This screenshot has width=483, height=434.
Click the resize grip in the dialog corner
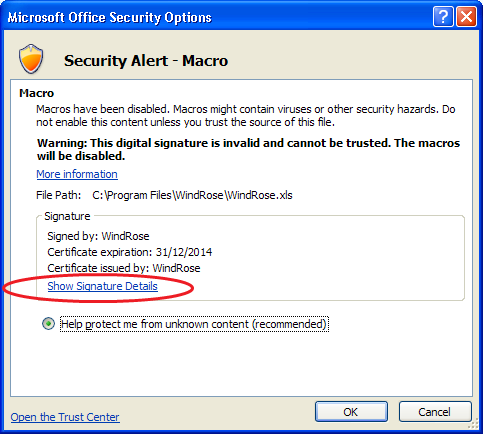[x=473, y=424]
